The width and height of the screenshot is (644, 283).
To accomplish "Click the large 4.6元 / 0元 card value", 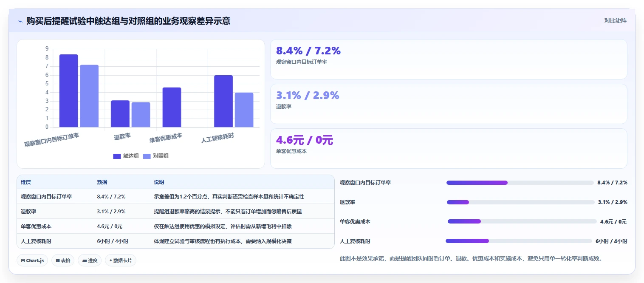I will pos(305,140).
